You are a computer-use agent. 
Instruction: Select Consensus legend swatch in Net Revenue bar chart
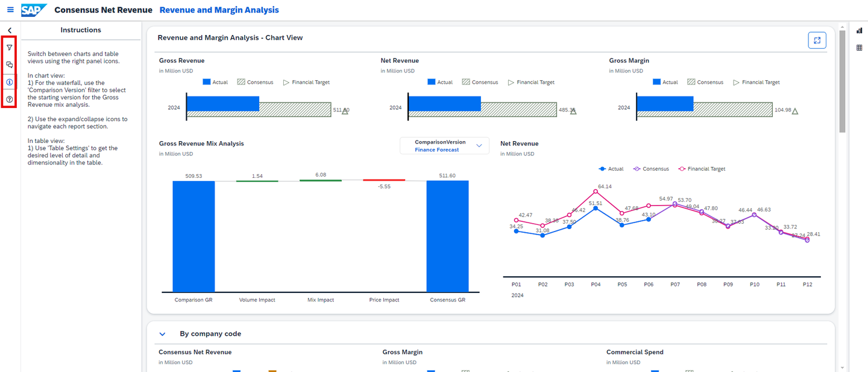click(x=466, y=82)
